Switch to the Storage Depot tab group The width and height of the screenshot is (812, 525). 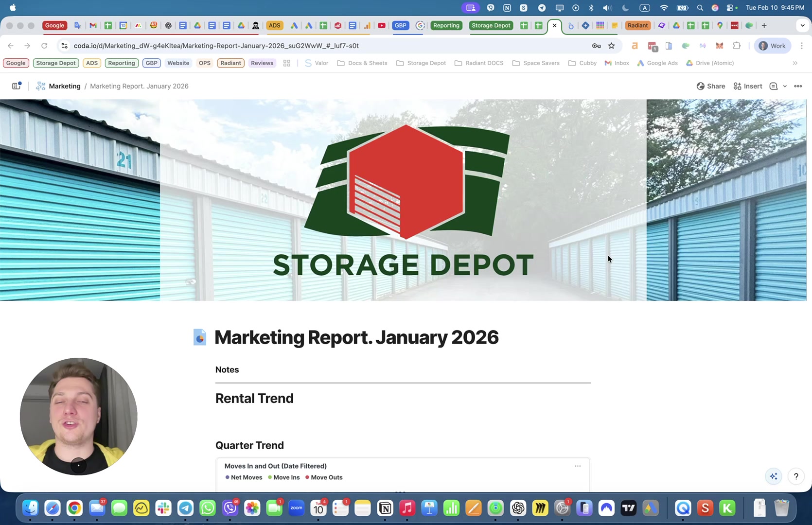[491, 26]
